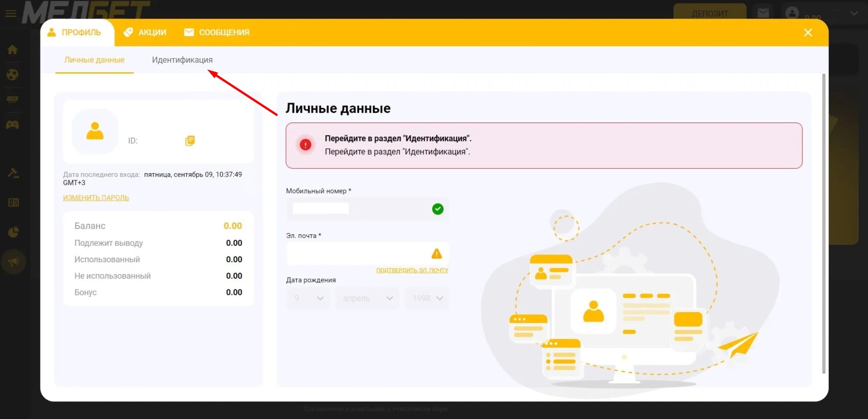This screenshot has width=868, height=419.
Task: Expand the birth month dropdown showing апрель
Action: pos(367,298)
